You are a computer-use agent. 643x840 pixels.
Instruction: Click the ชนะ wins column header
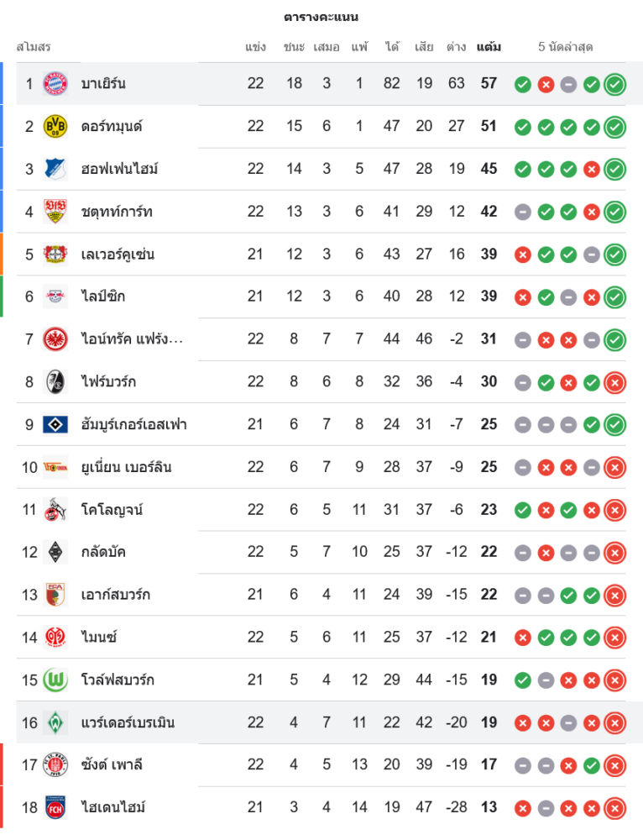[x=294, y=47]
